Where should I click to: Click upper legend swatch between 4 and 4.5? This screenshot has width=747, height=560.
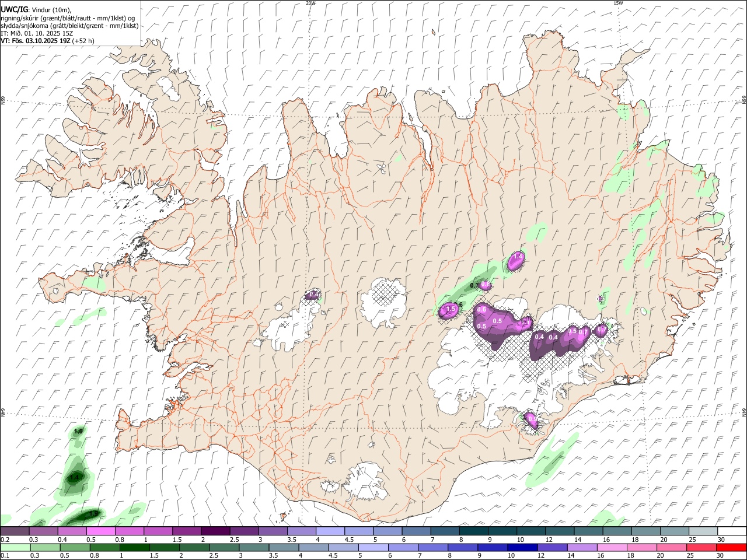pyautogui.click(x=330, y=531)
